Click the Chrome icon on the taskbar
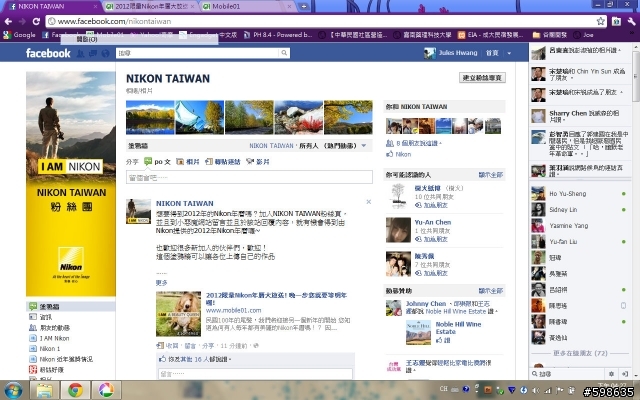The image size is (640, 400). pos(75,390)
